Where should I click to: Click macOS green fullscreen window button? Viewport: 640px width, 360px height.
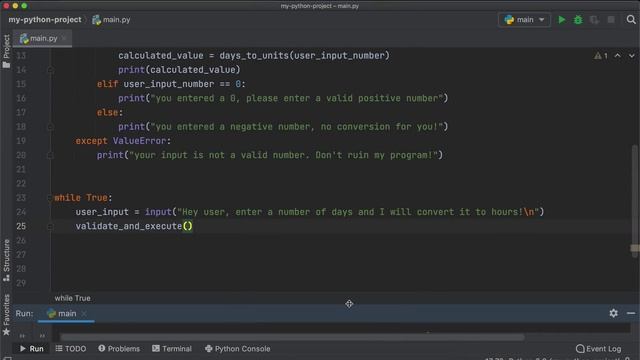click(x=24, y=6)
